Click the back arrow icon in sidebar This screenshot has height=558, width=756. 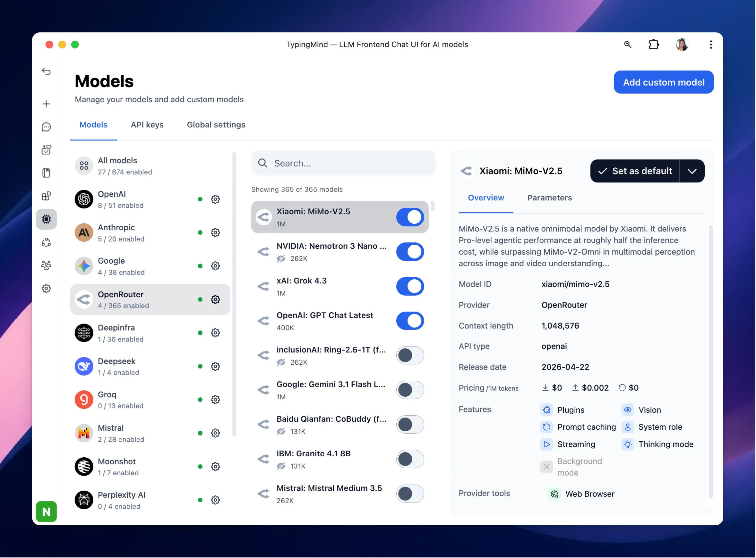pyautogui.click(x=46, y=72)
